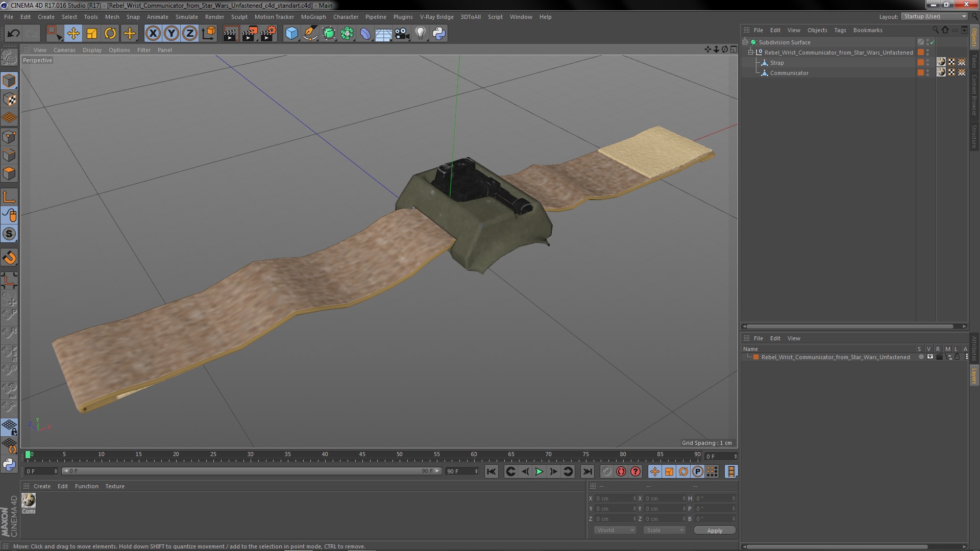
Task: Open Material Manager Texture menu
Action: (115, 486)
